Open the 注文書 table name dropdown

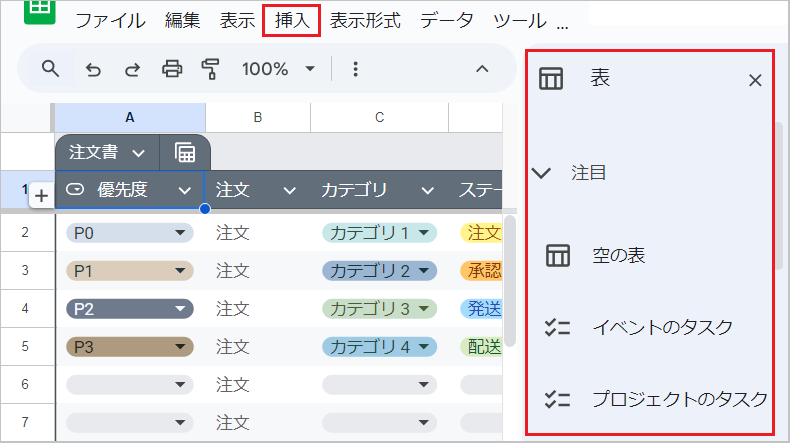139,153
